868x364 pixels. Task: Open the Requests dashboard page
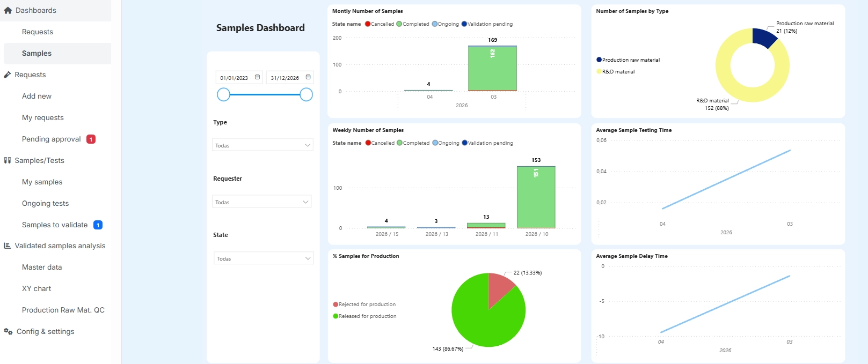(x=38, y=32)
